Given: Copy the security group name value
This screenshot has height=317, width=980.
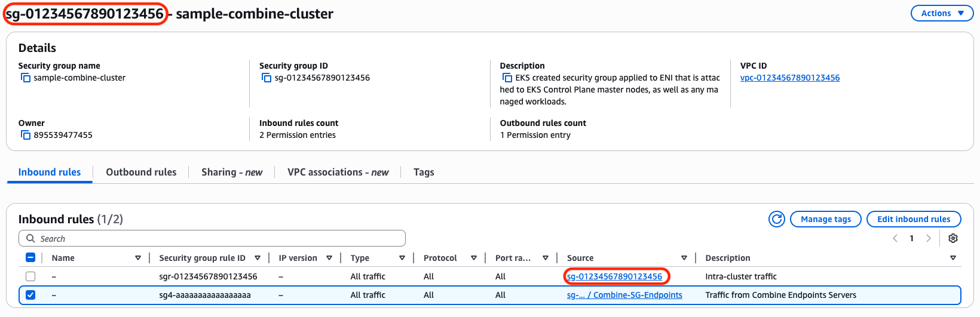Looking at the screenshot, I should coord(26,78).
